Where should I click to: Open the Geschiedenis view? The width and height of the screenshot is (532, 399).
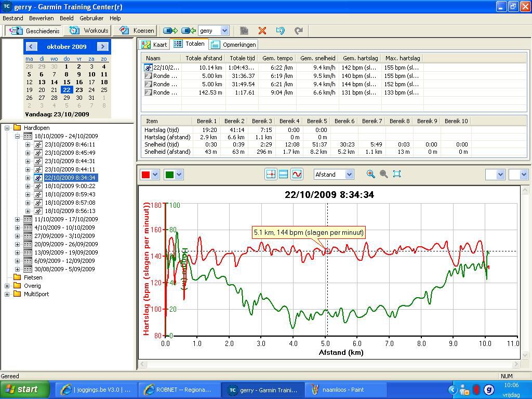tap(34, 31)
